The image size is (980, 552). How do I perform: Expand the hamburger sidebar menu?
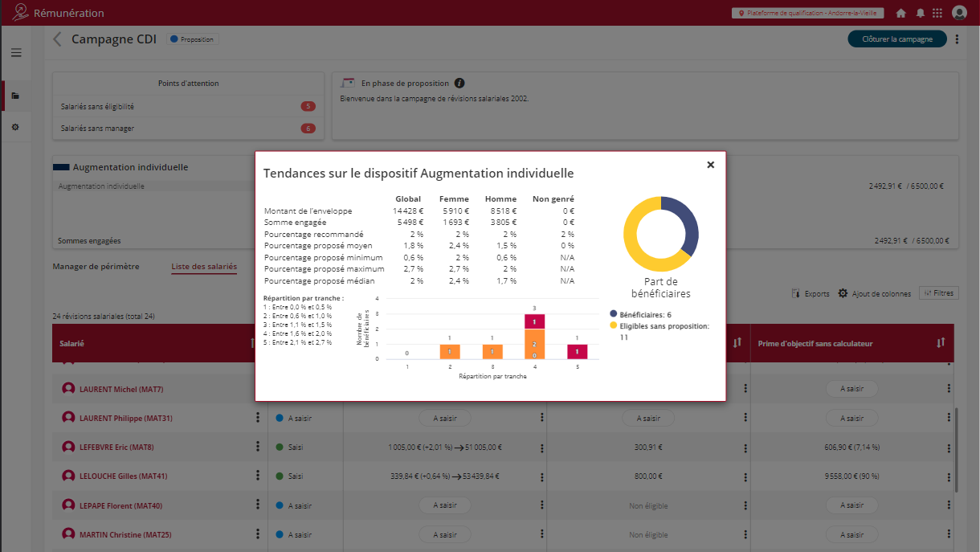(16, 52)
